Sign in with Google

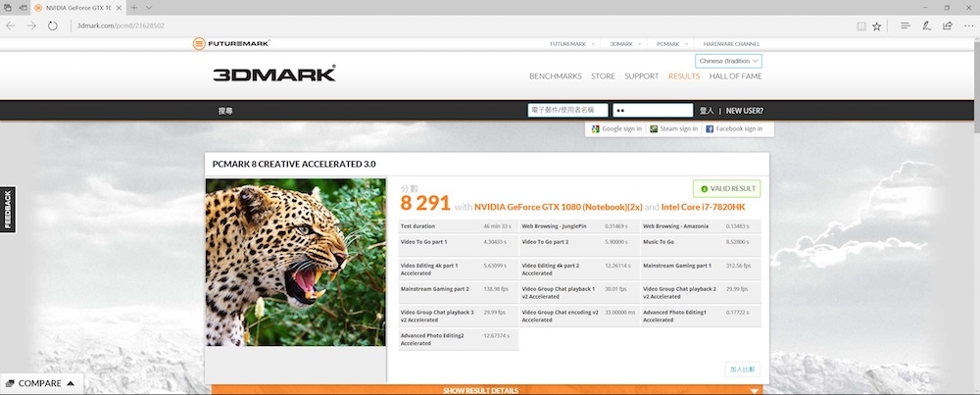click(616, 128)
